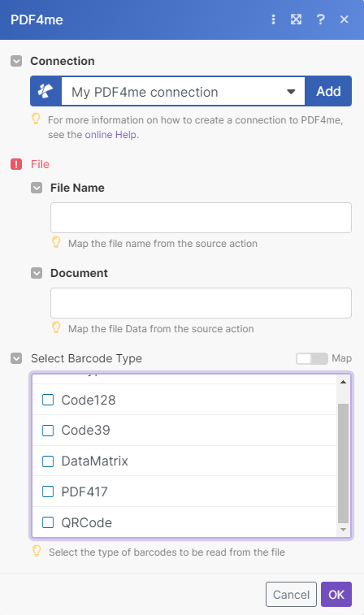Check the QRCode checkbox
This screenshot has height=615, width=364.
[48, 522]
